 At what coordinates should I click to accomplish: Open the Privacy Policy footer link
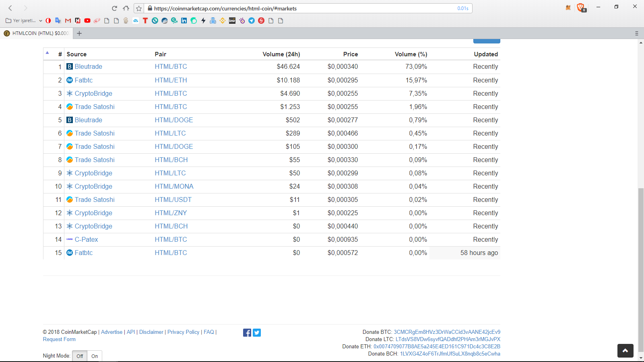pyautogui.click(x=184, y=332)
